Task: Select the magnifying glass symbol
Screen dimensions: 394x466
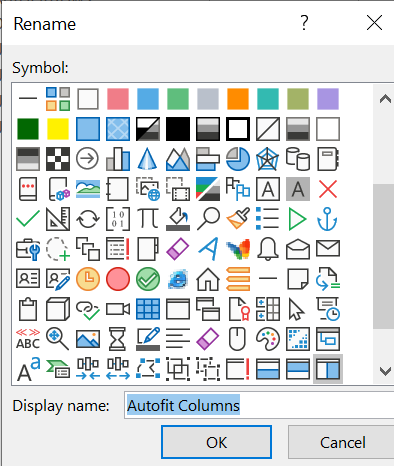Action: coord(208,219)
